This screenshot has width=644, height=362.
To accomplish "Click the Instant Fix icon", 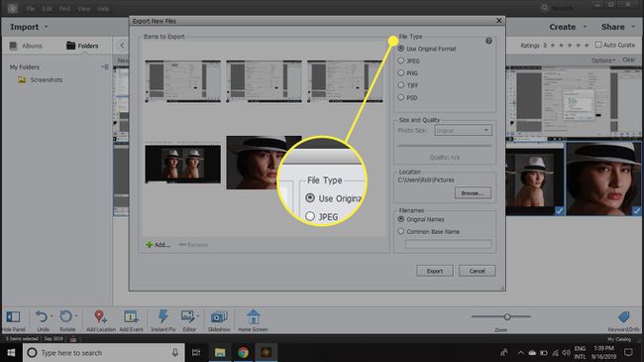I will (163, 316).
